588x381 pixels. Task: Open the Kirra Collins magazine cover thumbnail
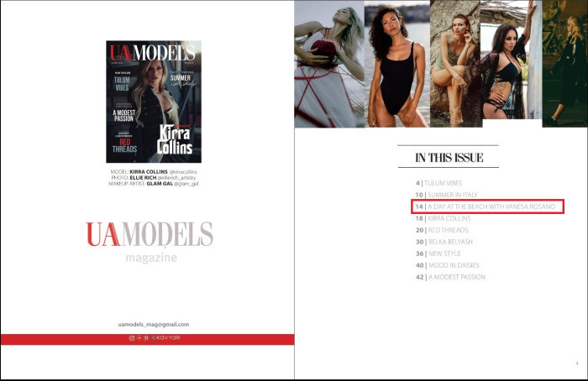(154, 102)
